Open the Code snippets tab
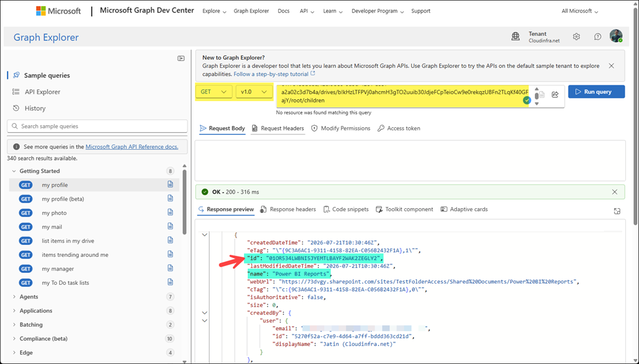 pyautogui.click(x=346, y=209)
